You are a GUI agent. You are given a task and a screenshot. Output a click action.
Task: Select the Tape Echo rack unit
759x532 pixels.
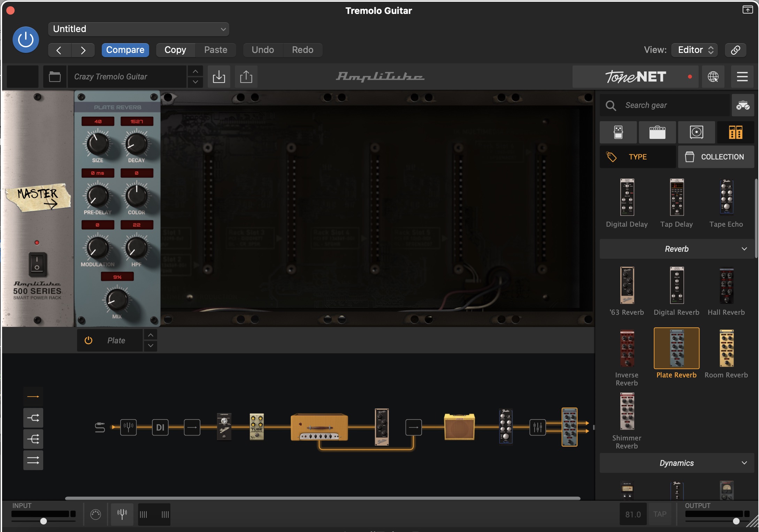pyautogui.click(x=727, y=203)
